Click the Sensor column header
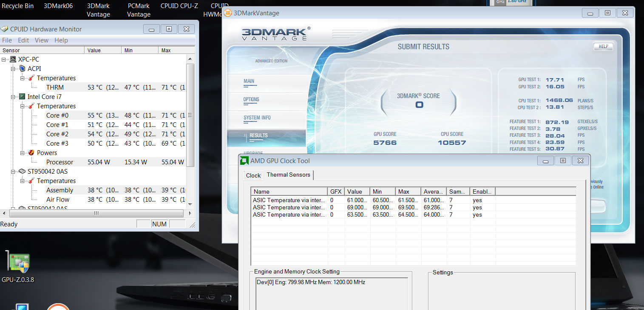 pos(43,50)
